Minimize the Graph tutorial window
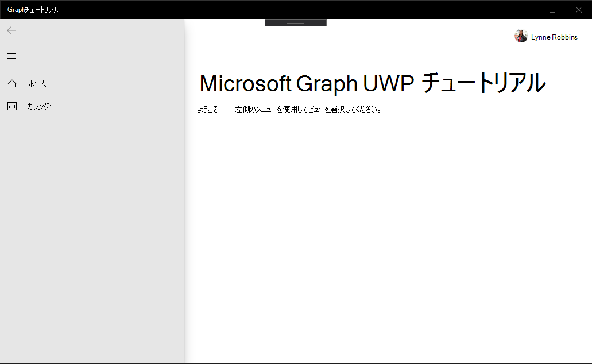This screenshot has height=364, width=592. [526, 10]
